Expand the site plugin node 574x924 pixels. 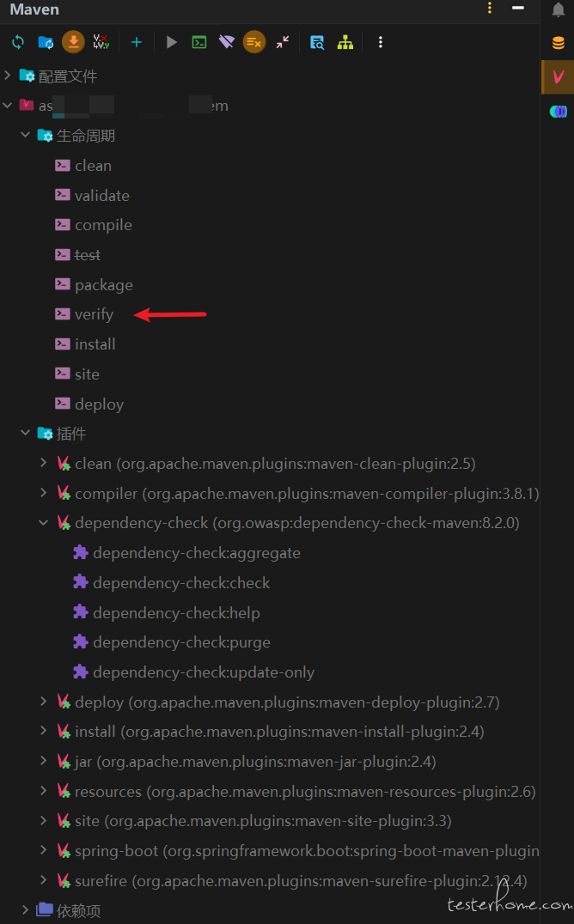click(44, 820)
